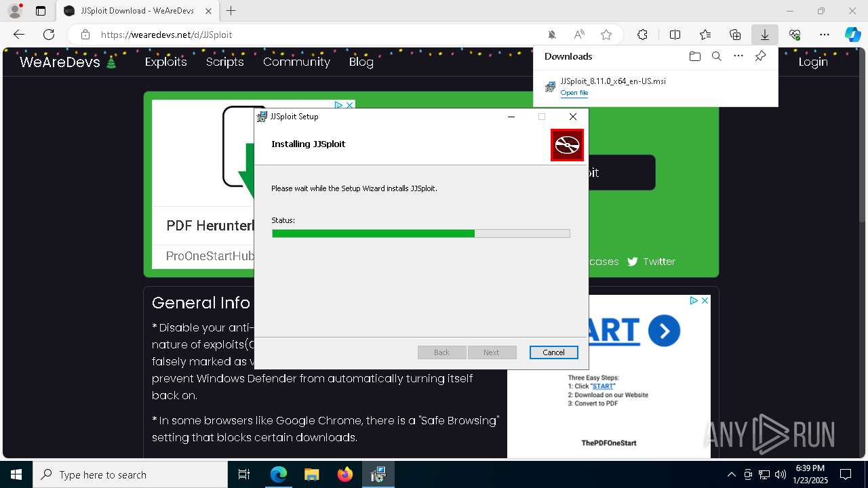Image resolution: width=868 pixels, height=488 pixels.
Task: View site information lock icon
Action: tap(85, 35)
